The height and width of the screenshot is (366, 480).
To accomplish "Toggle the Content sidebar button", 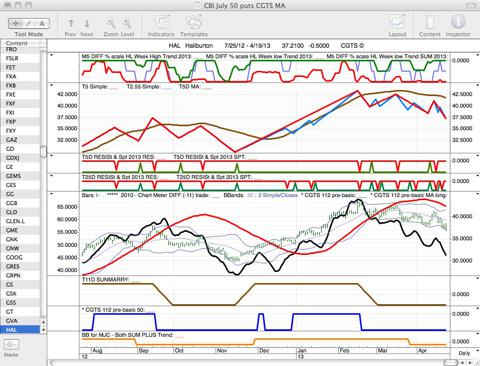I will point(430,23).
